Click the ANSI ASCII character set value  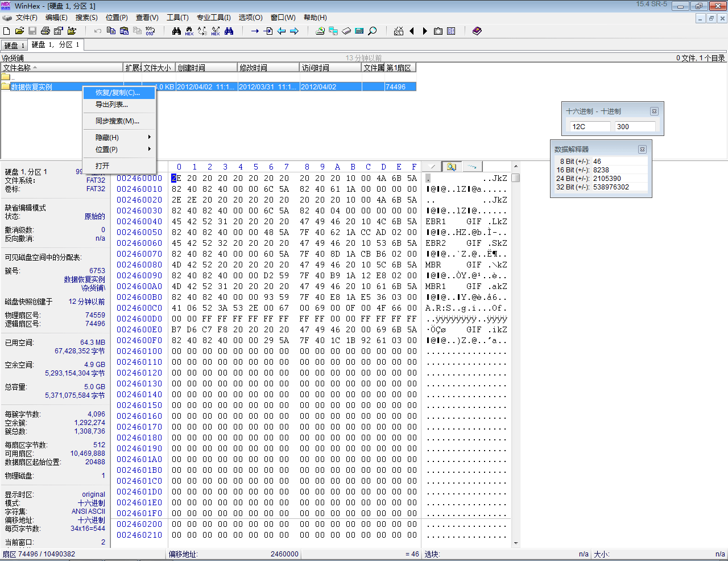88,511
